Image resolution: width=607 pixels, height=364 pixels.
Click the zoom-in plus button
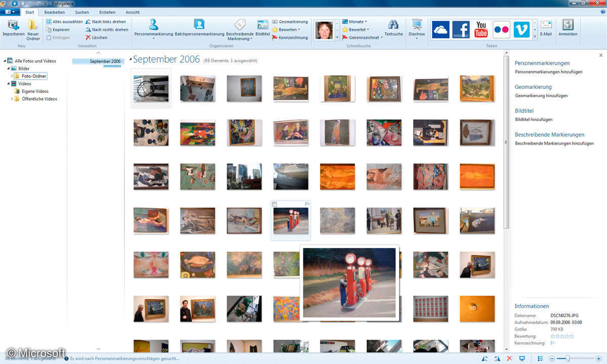pos(599,358)
